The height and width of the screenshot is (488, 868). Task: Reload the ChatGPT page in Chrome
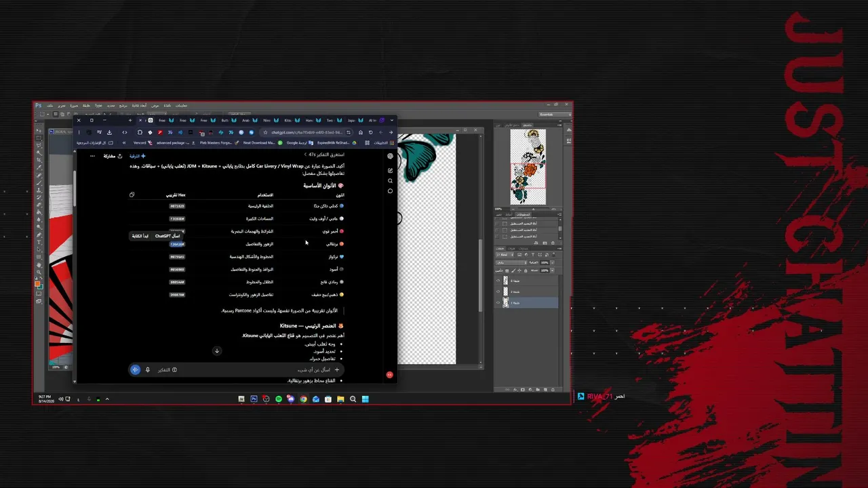(370, 132)
